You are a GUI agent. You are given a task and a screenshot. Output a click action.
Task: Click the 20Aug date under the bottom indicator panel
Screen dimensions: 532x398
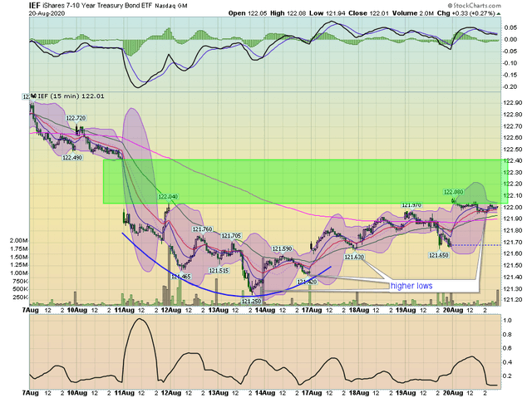[x=453, y=393]
